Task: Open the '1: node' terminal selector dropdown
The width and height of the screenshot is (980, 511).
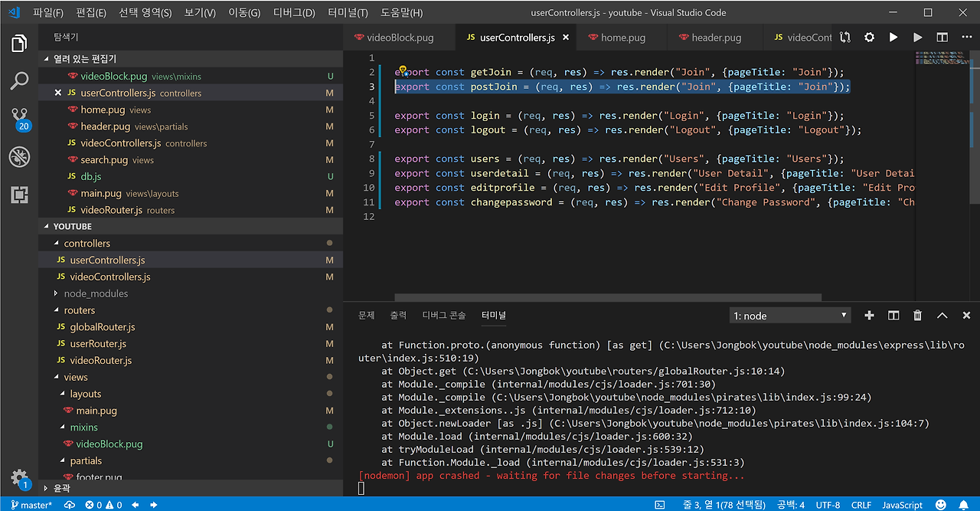Action: pyautogui.click(x=789, y=316)
